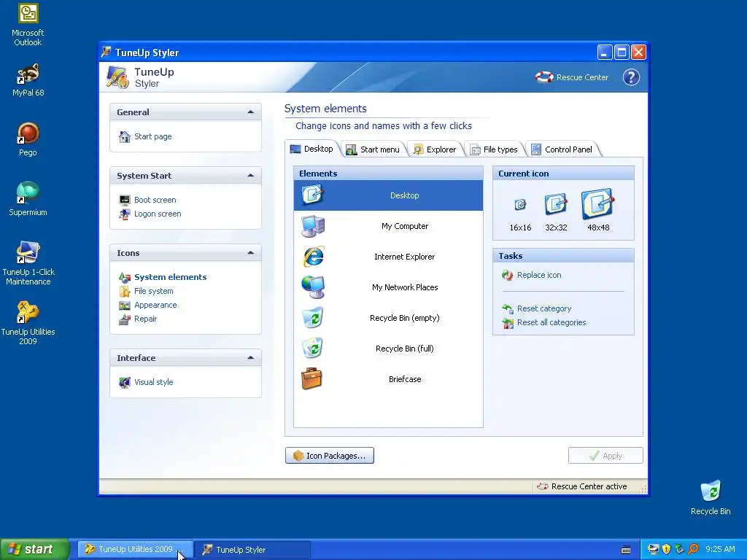Switch to TuneUp Utilities 2009 taskbar button
747x560 pixels.
coord(136,550)
